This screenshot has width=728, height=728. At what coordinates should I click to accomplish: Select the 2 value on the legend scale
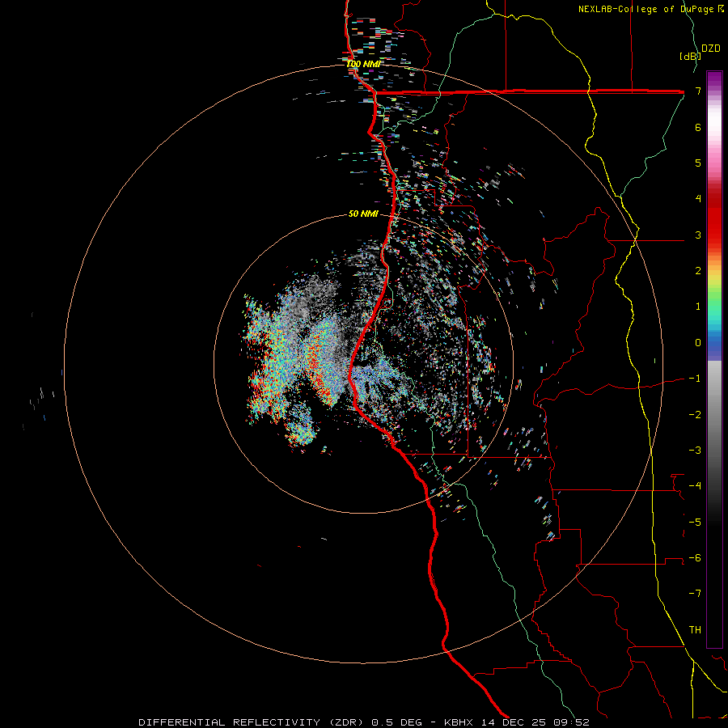pos(698,271)
